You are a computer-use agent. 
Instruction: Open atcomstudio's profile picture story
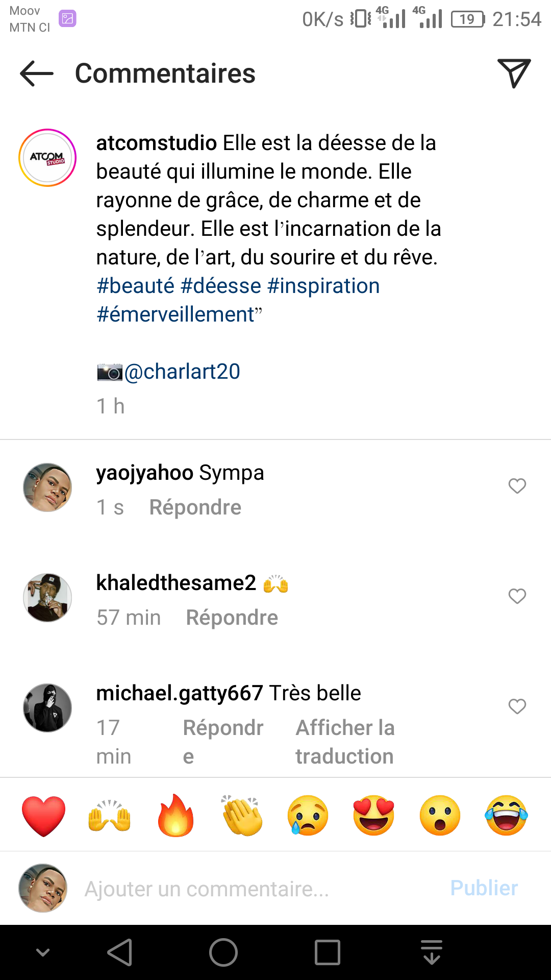pos(47,158)
